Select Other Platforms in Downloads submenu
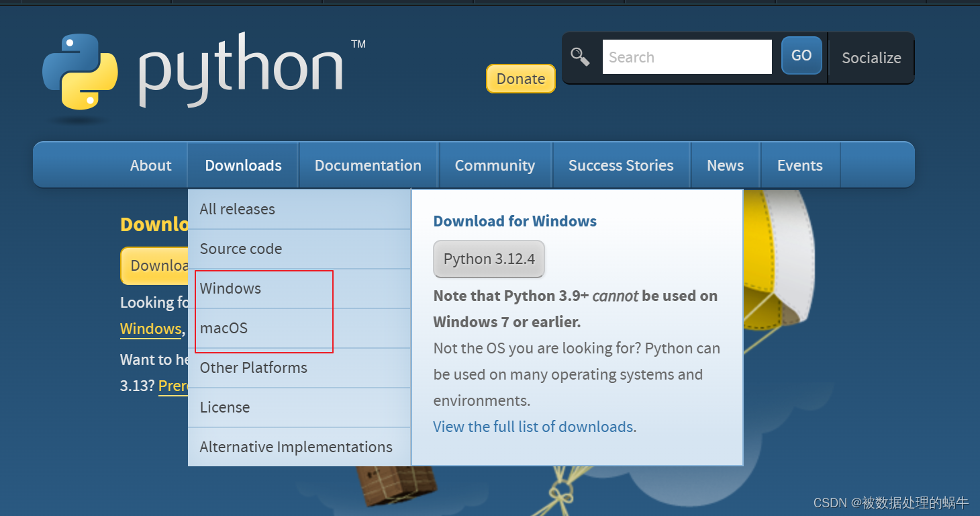 coord(299,368)
